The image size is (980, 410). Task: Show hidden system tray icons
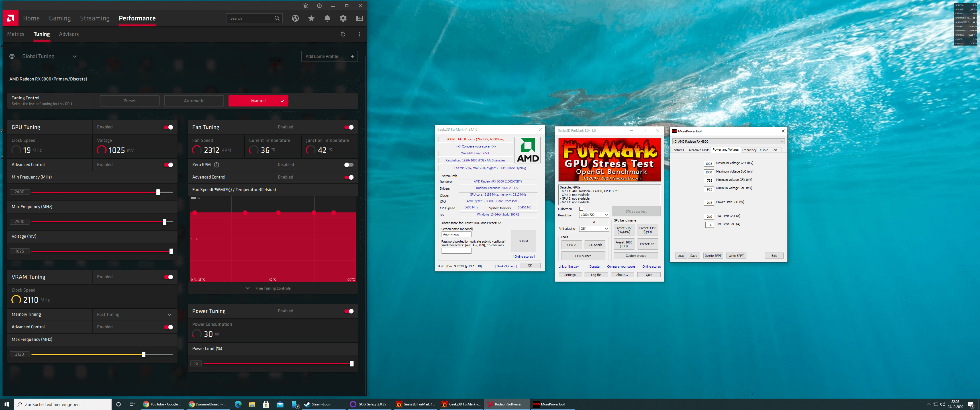(x=929, y=404)
